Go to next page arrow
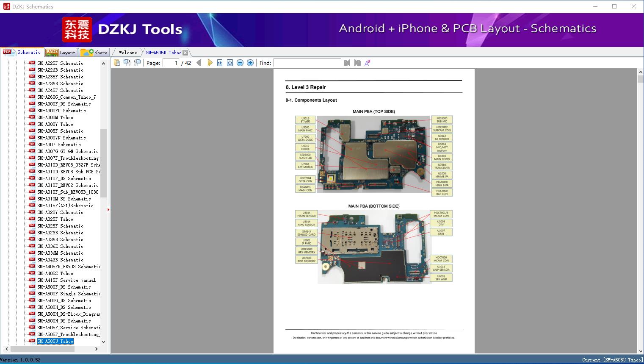 click(x=210, y=63)
